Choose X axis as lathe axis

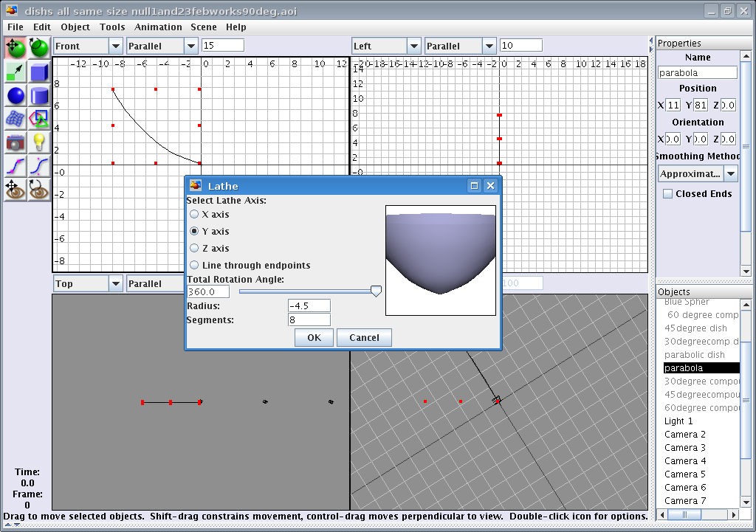pyautogui.click(x=194, y=215)
